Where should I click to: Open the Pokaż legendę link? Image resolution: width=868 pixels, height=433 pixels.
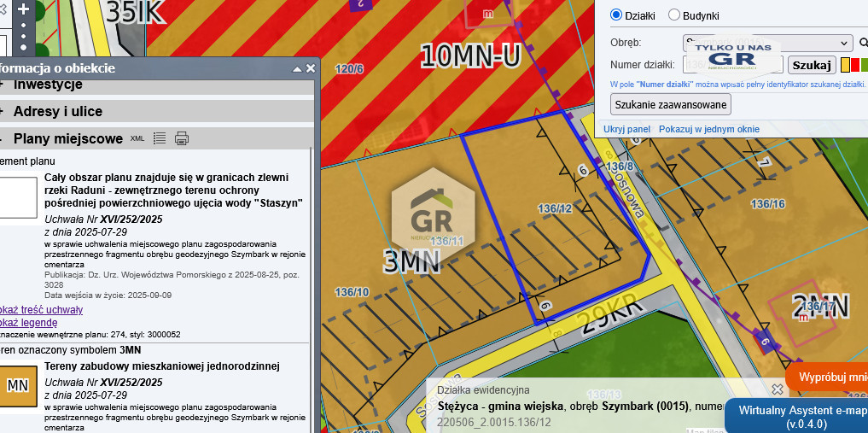28,322
